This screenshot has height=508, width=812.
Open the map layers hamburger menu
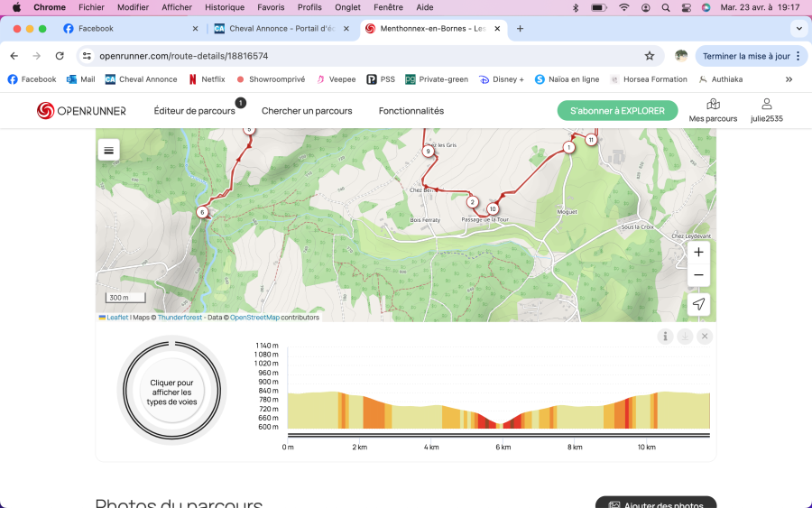[x=109, y=151]
